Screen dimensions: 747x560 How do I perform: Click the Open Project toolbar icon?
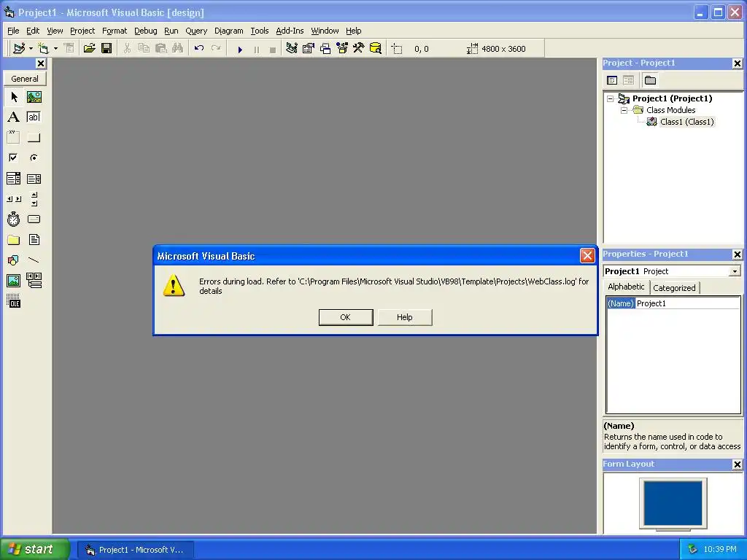point(89,49)
